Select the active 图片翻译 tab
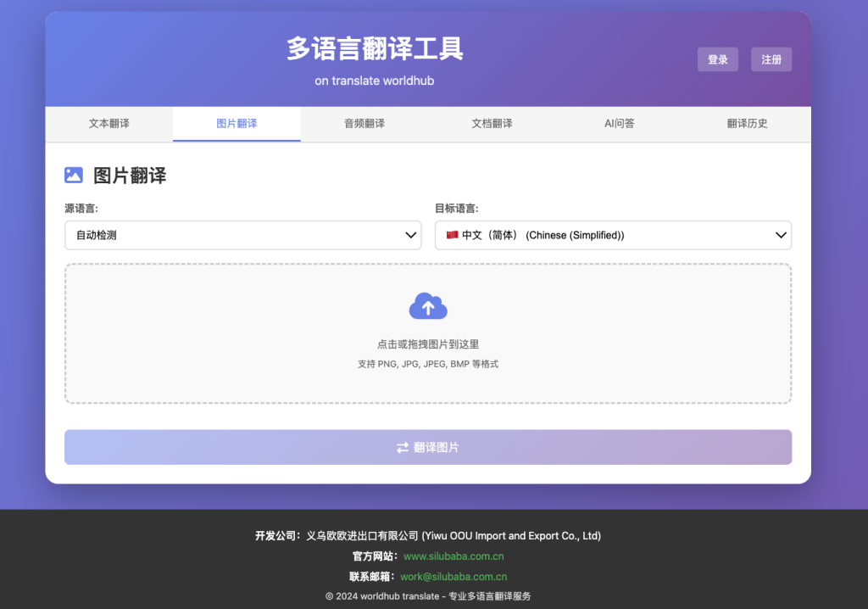868x609 pixels. pyautogui.click(x=236, y=124)
